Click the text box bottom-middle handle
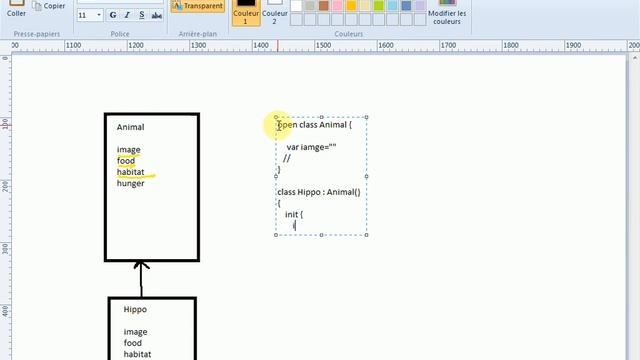This screenshot has width=640, height=360. [x=321, y=235]
